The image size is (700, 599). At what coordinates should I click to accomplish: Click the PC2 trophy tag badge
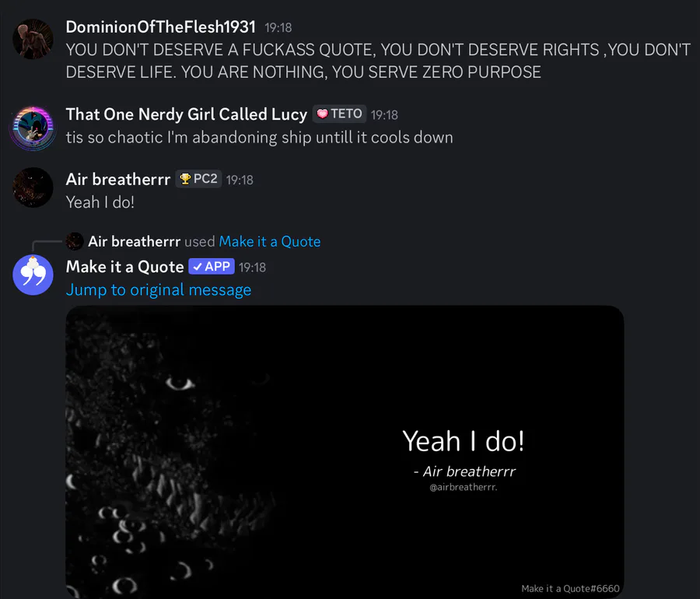coord(198,179)
